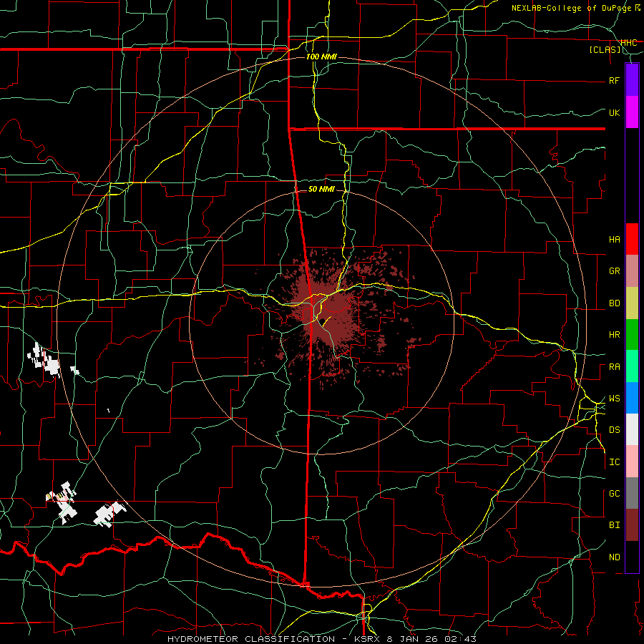
Task: Click the HHC product code text
Action: [628, 42]
